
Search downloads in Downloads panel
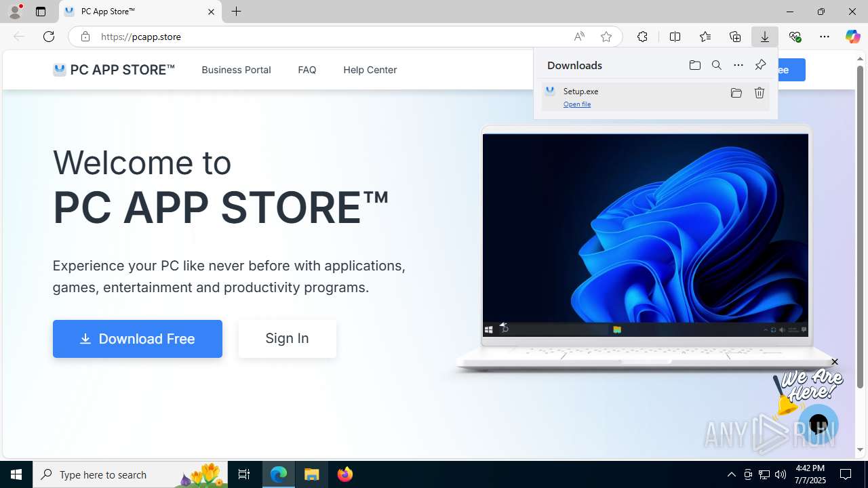(717, 65)
